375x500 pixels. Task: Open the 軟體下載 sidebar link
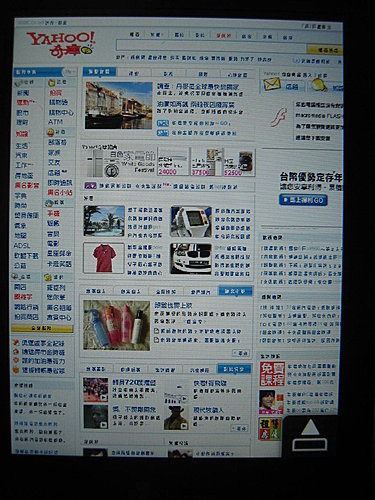click(x=26, y=256)
